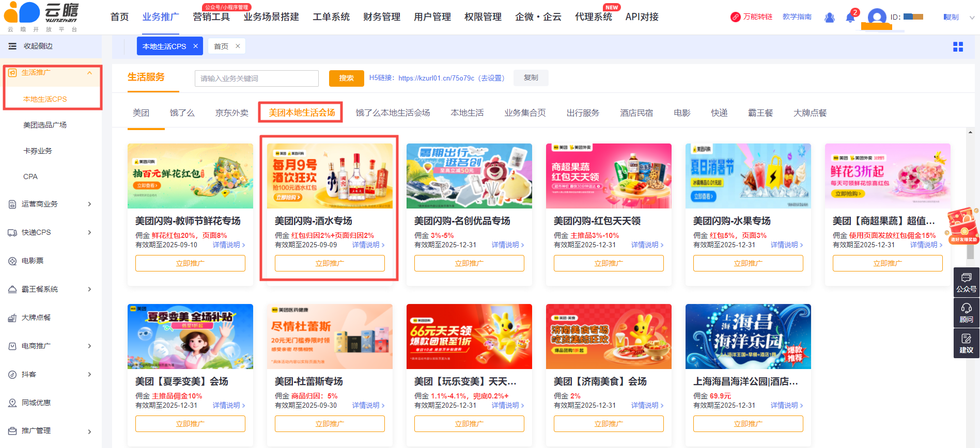Screen dimensions: 980x448
Task: Click the 运营商业务 sidebar icon
Action: click(12, 204)
